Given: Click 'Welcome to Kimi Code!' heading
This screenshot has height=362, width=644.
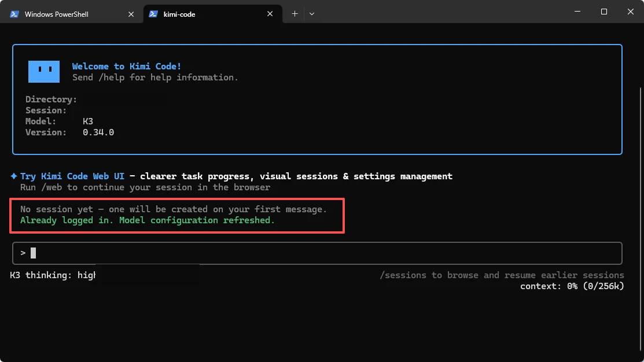Looking at the screenshot, I should coord(127,66).
